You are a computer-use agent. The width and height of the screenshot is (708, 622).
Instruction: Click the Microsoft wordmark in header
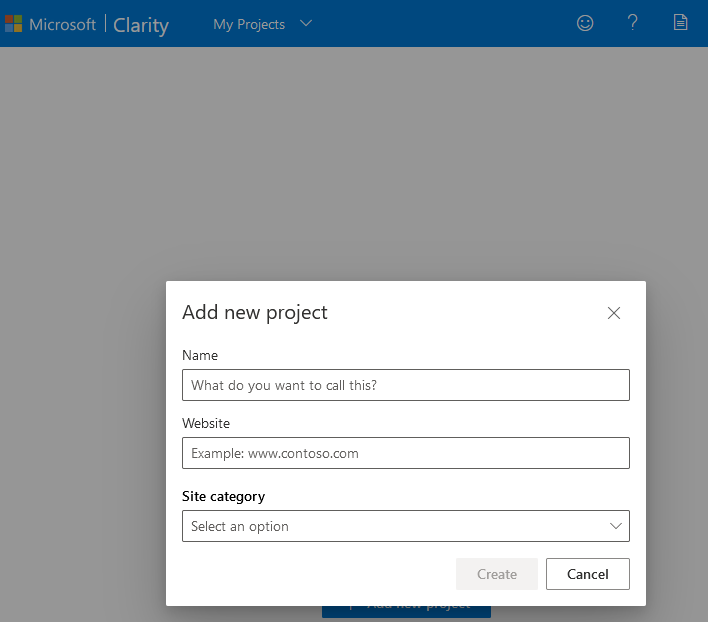click(62, 24)
